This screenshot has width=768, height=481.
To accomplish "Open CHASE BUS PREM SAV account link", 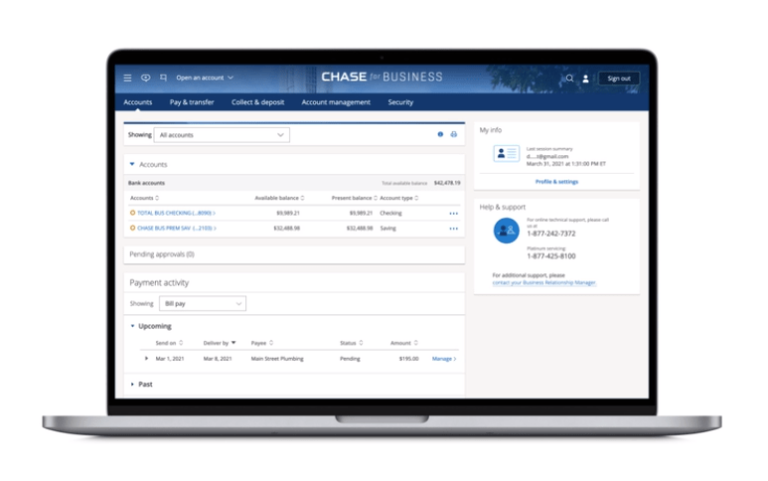I will (x=177, y=228).
